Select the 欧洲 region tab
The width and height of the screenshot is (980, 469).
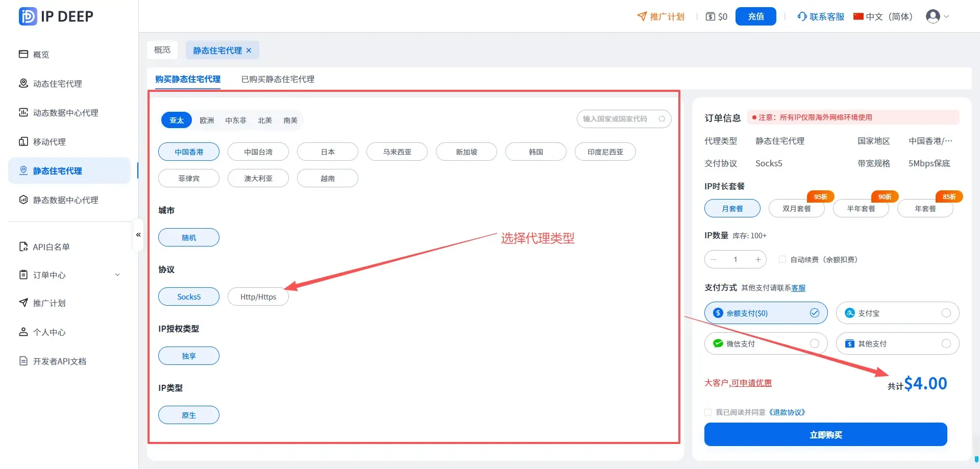point(207,120)
